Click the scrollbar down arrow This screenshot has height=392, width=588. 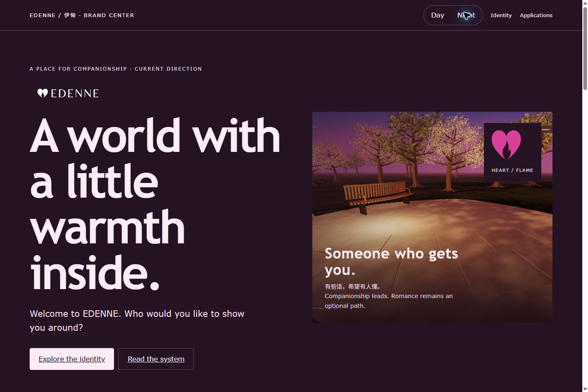[585, 389]
